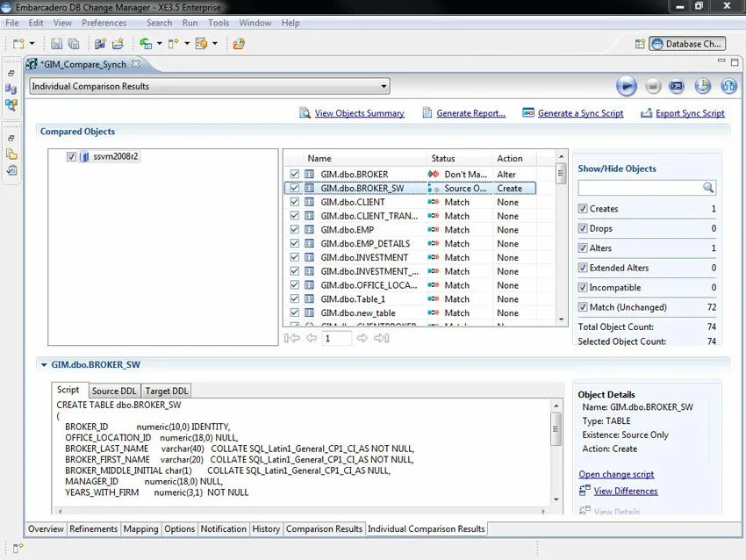This screenshot has width=746, height=560.
Task: Click the left sidebar folder stack icon
Action: (x=11, y=154)
